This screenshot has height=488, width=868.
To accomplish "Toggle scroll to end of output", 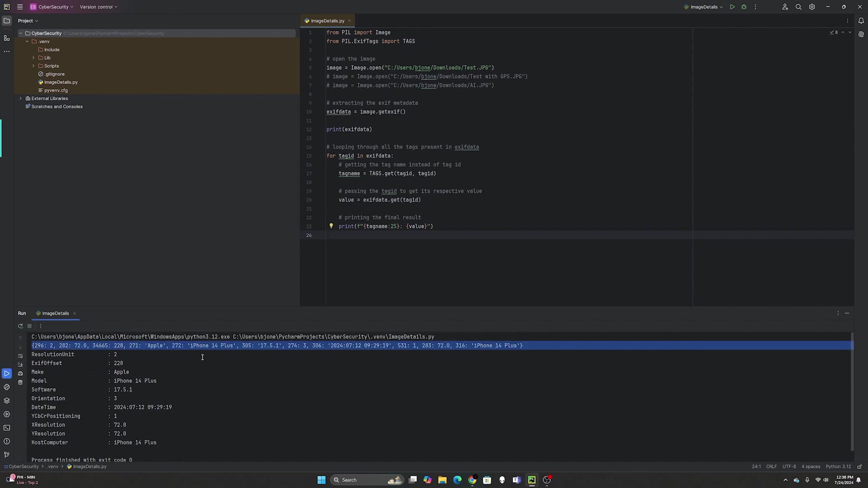I will click(20, 365).
